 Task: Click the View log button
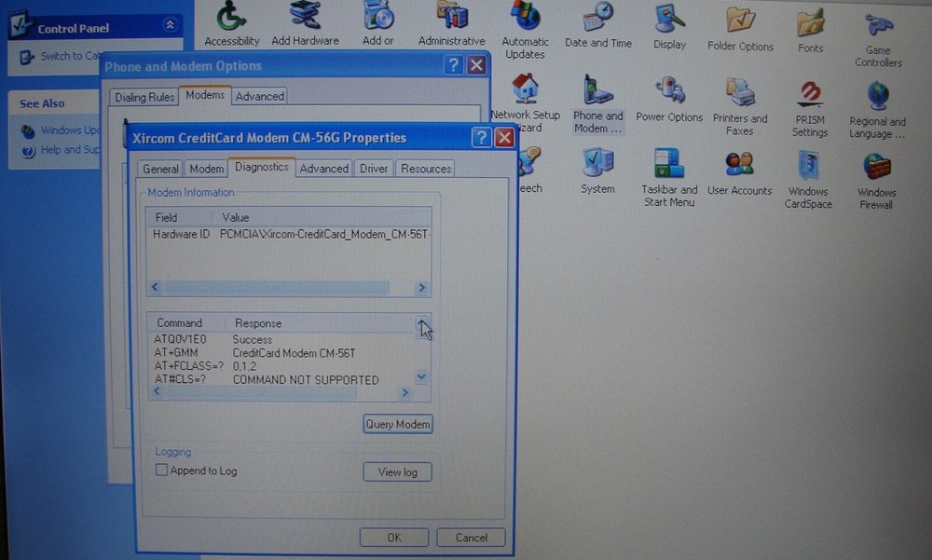[398, 472]
